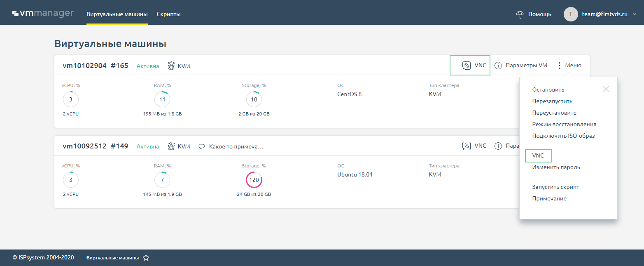The height and width of the screenshot is (266, 644).
Task: Open VNC icon for vm10092512
Action: pos(467,146)
